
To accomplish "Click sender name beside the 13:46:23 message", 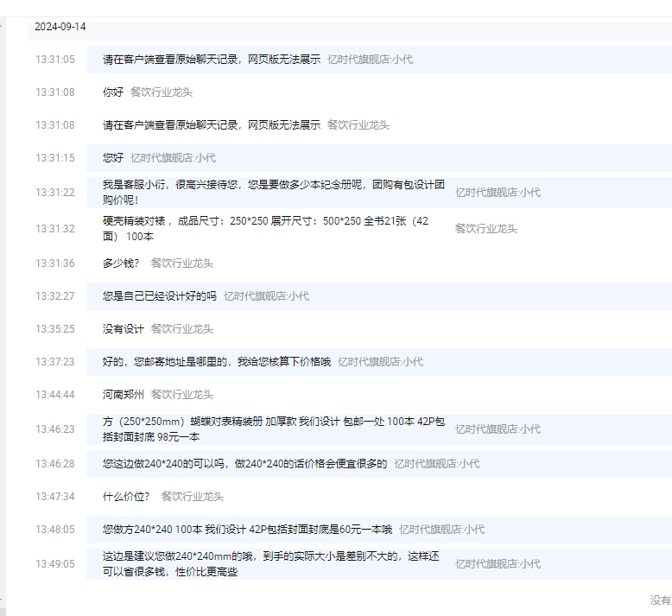I will [498, 429].
